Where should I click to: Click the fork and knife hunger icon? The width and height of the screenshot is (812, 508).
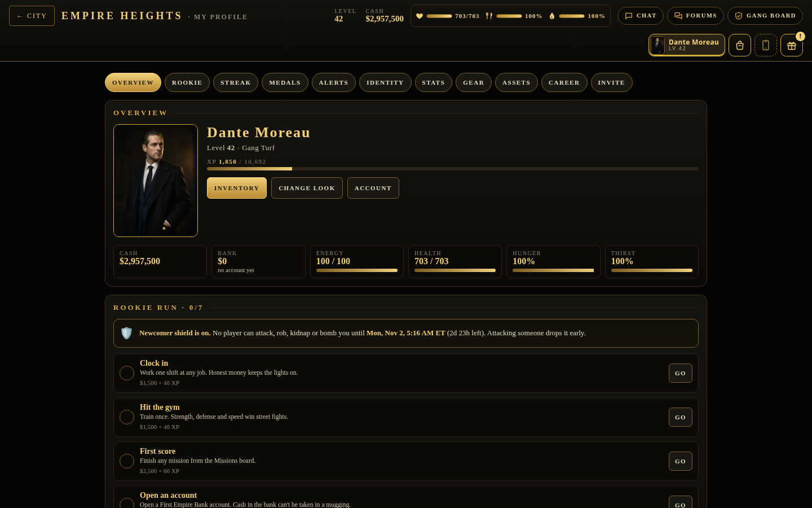(489, 16)
